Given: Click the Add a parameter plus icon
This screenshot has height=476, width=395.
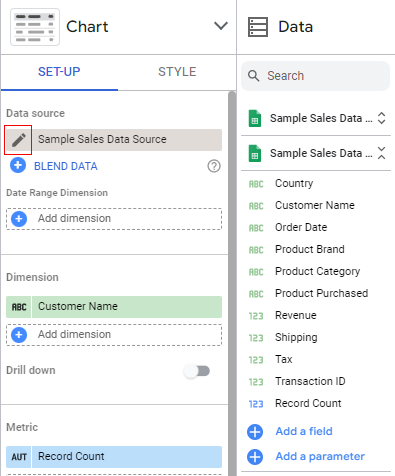Looking at the screenshot, I should coord(255,457).
